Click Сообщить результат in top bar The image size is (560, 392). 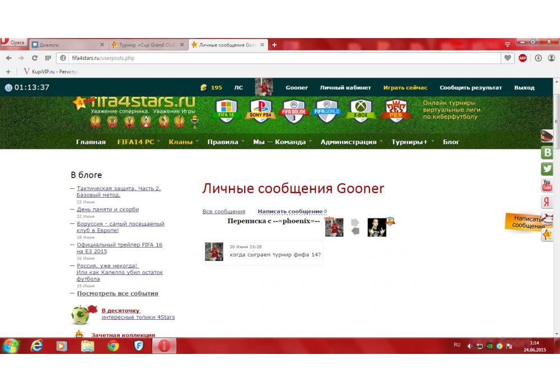471,87
